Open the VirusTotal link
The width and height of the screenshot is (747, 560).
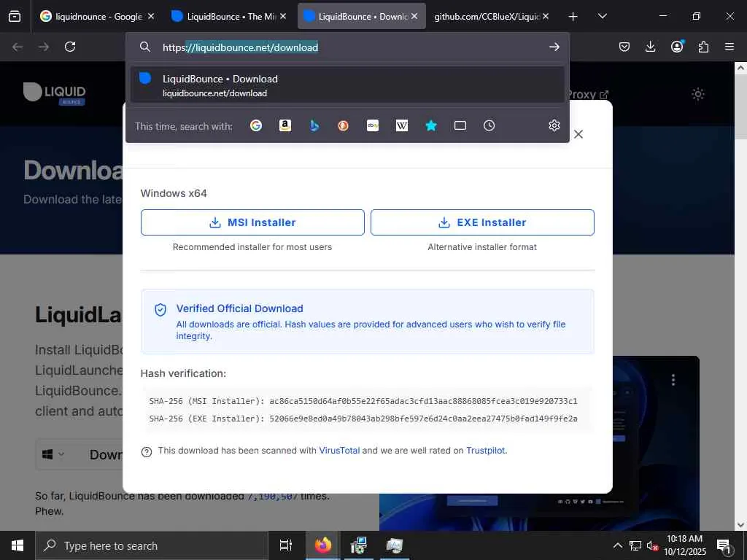(x=339, y=451)
